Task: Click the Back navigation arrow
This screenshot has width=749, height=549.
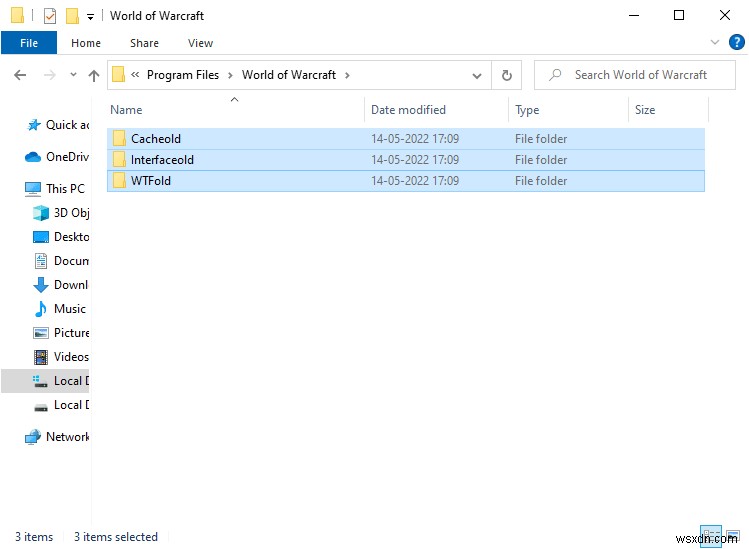Action: tap(20, 75)
